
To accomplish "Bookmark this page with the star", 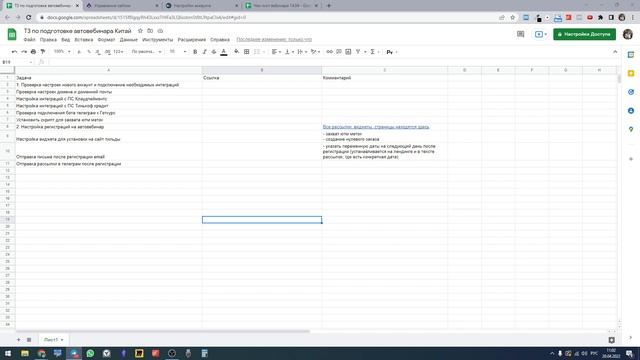I will click(513, 18).
